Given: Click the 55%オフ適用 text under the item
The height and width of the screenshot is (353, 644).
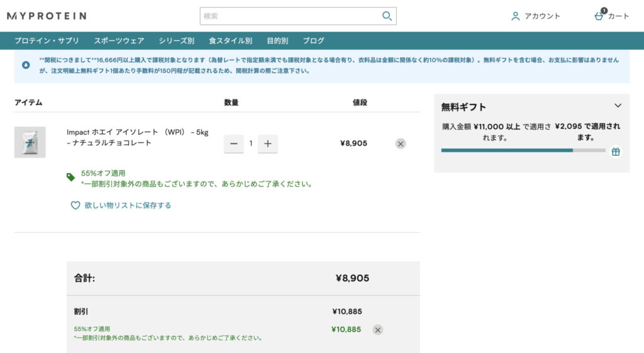Looking at the screenshot, I should tap(103, 174).
